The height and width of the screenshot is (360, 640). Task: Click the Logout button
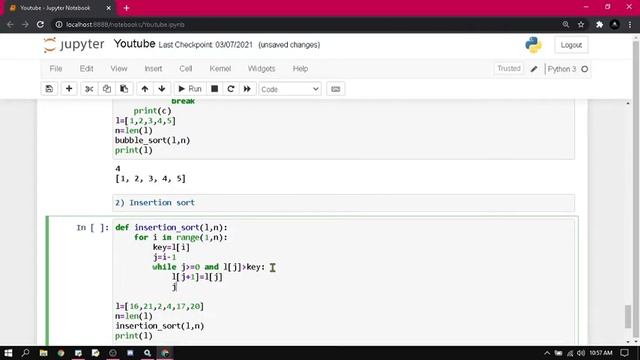[571, 45]
